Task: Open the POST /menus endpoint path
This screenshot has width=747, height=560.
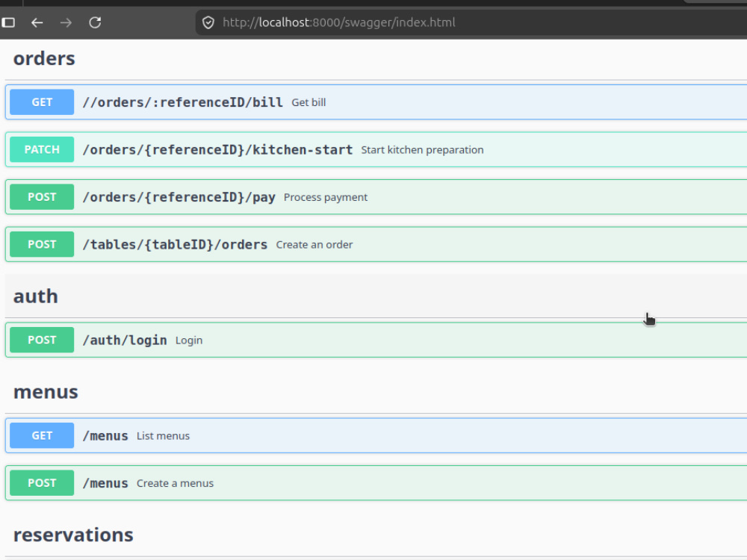Action: coord(105,483)
